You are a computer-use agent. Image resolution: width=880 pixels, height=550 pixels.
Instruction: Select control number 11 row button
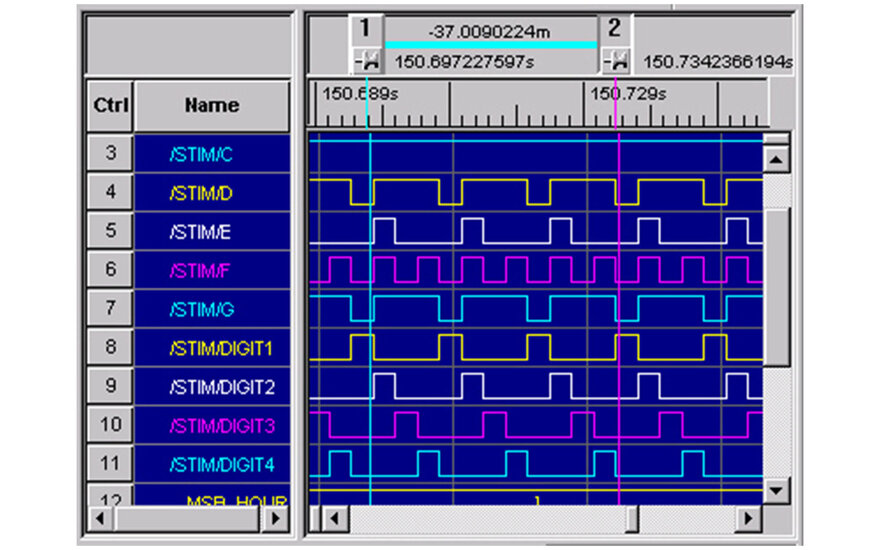110,464
